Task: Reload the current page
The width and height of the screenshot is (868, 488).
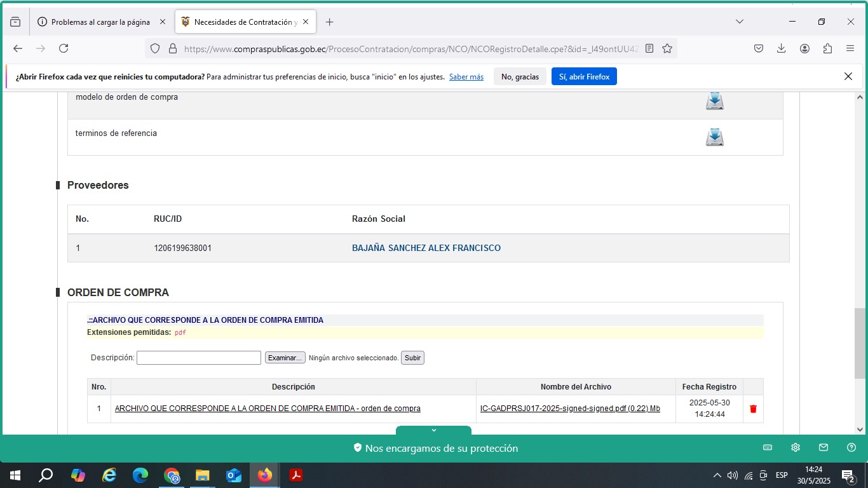Action: coord(64,48)
